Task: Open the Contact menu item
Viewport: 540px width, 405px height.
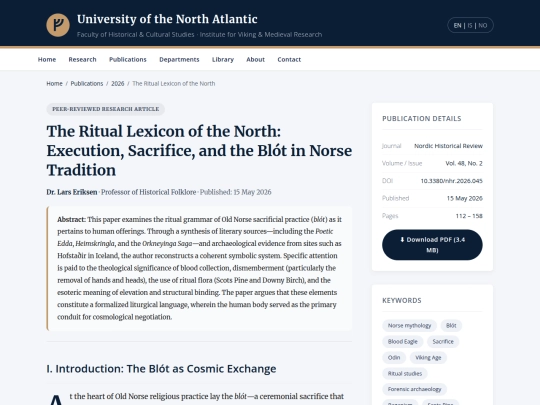Action: point(289,59)
